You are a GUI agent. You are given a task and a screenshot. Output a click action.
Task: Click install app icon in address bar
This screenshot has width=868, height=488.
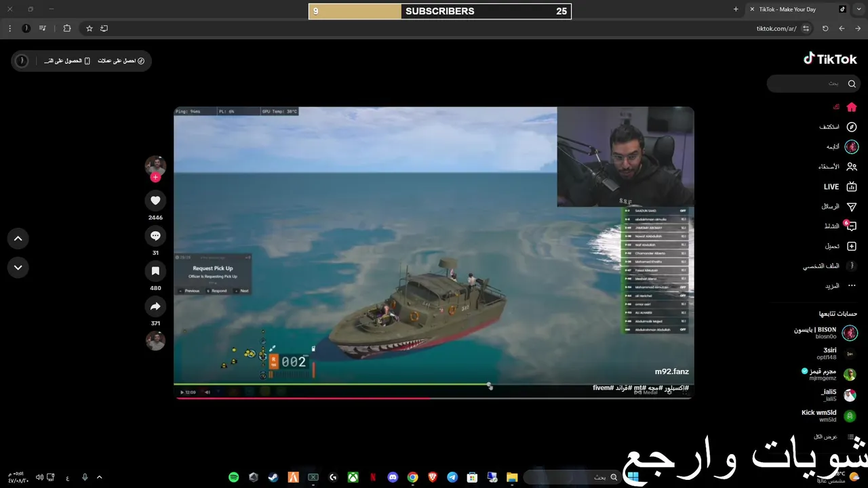pos(104,28)
